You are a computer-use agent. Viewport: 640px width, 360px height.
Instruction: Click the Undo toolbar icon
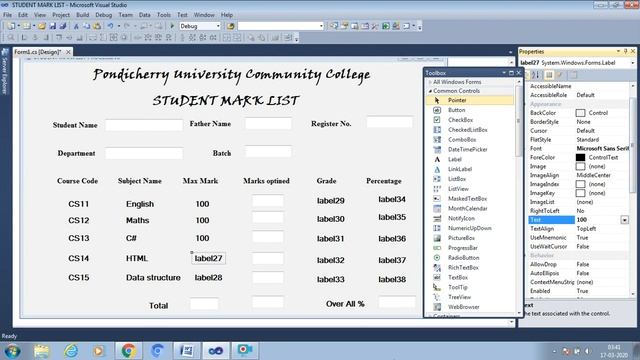(x=110, y=26)
